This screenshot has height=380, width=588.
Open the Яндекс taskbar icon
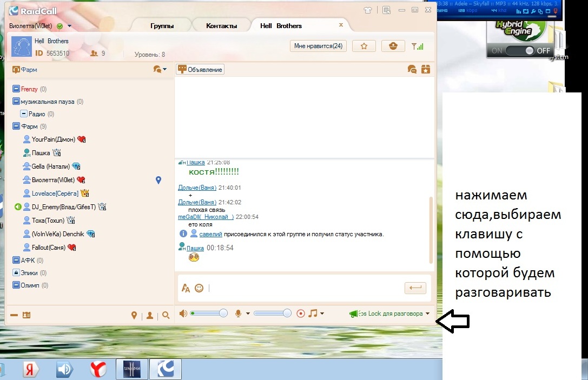click(x=30, y=370)
